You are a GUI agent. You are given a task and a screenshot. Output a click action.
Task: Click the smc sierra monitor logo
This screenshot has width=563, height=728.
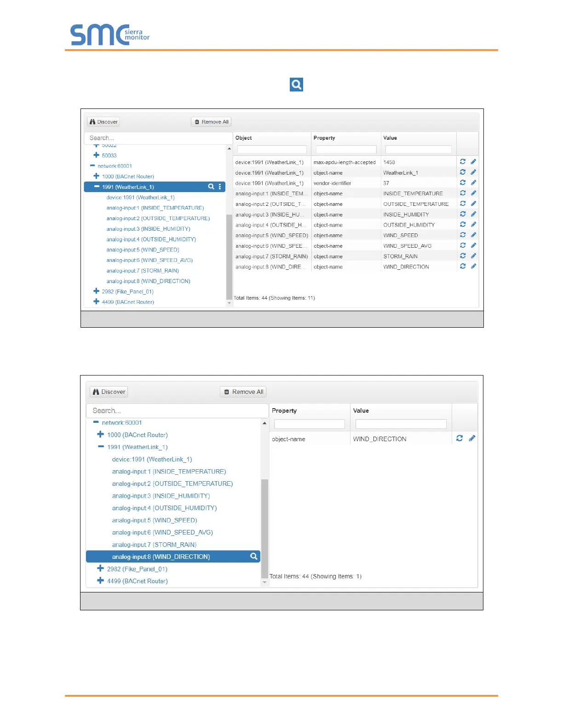109,34
